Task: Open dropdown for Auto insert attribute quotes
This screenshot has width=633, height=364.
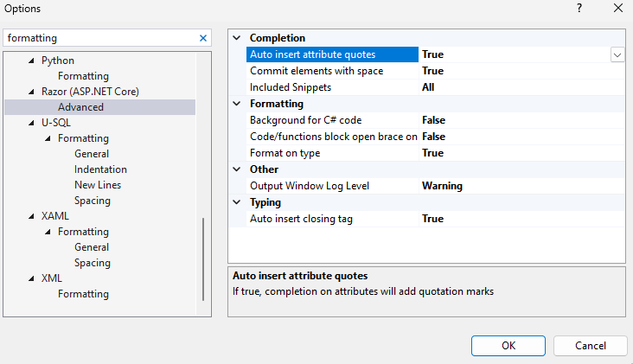Action: pyautogui.click(x=617, y=54)
